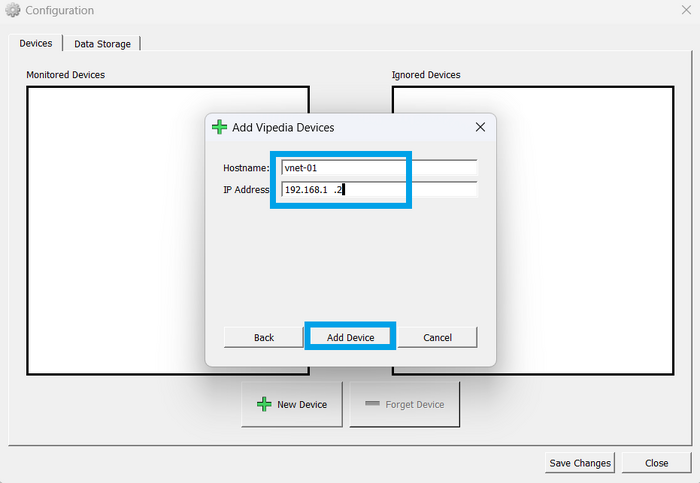700x483 pixels.
Task: Click the Configuration window title text
Action: [59, 10]
